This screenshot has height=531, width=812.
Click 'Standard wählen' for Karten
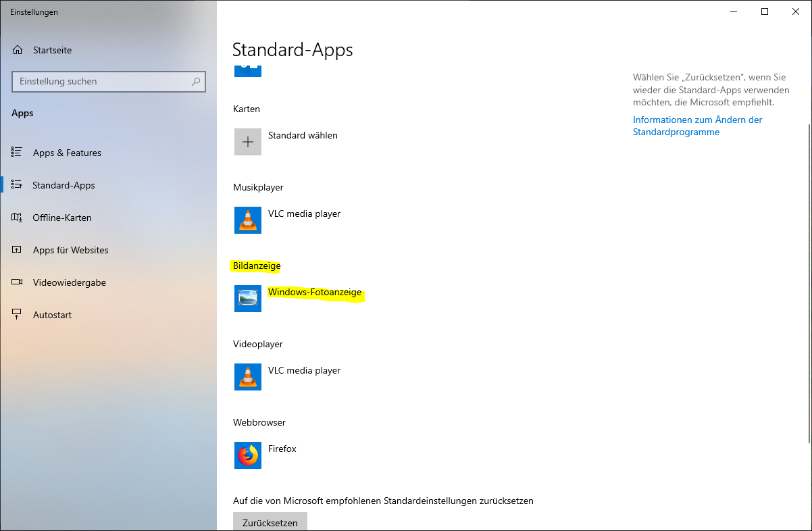303,136
